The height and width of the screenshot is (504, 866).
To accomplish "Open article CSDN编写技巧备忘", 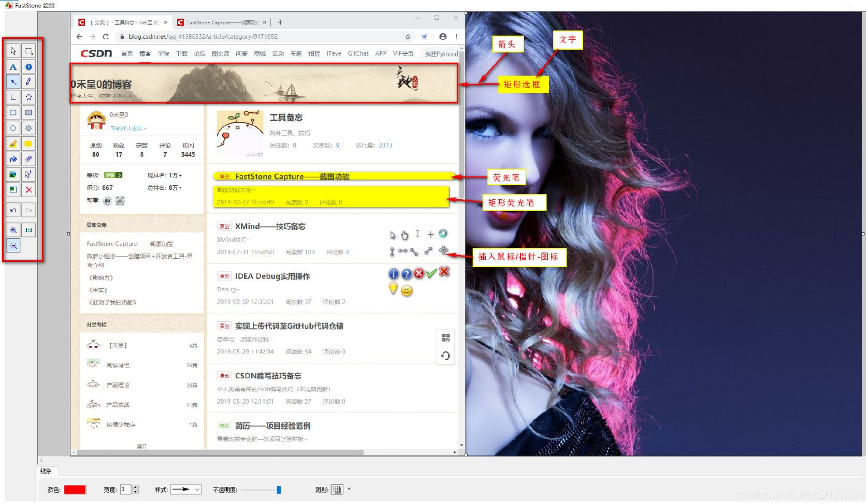I will coord(268,376).
